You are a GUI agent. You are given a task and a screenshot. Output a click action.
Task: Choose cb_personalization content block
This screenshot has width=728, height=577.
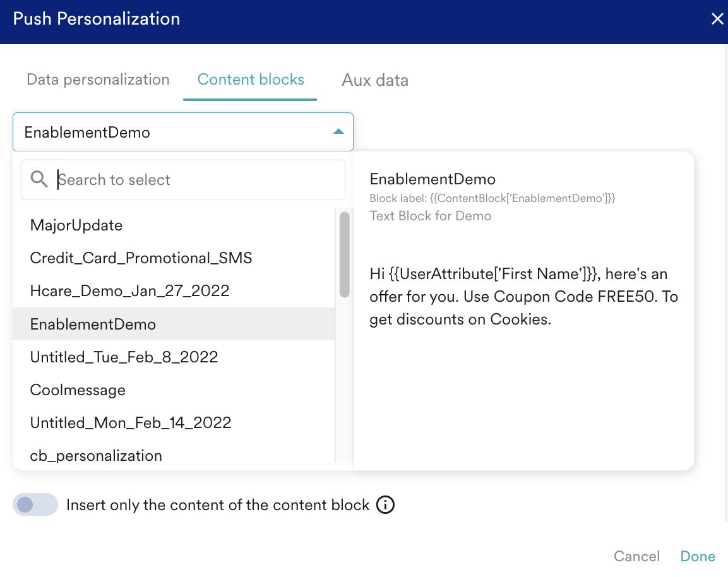point(96,456)
